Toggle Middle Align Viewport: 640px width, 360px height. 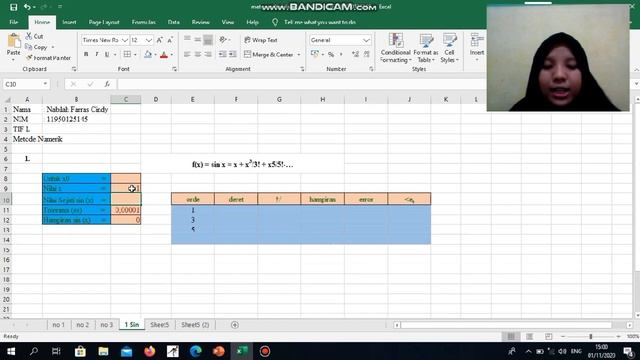point(198,40)
